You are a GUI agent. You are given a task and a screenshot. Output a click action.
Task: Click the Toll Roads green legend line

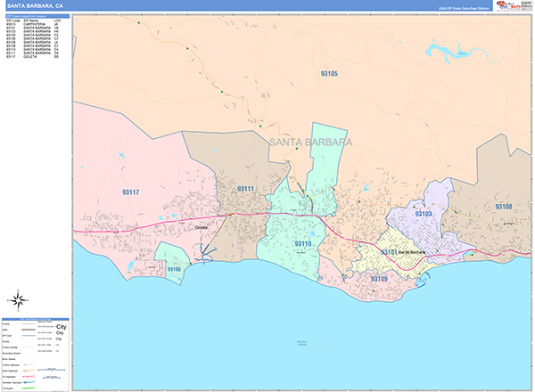29,388
